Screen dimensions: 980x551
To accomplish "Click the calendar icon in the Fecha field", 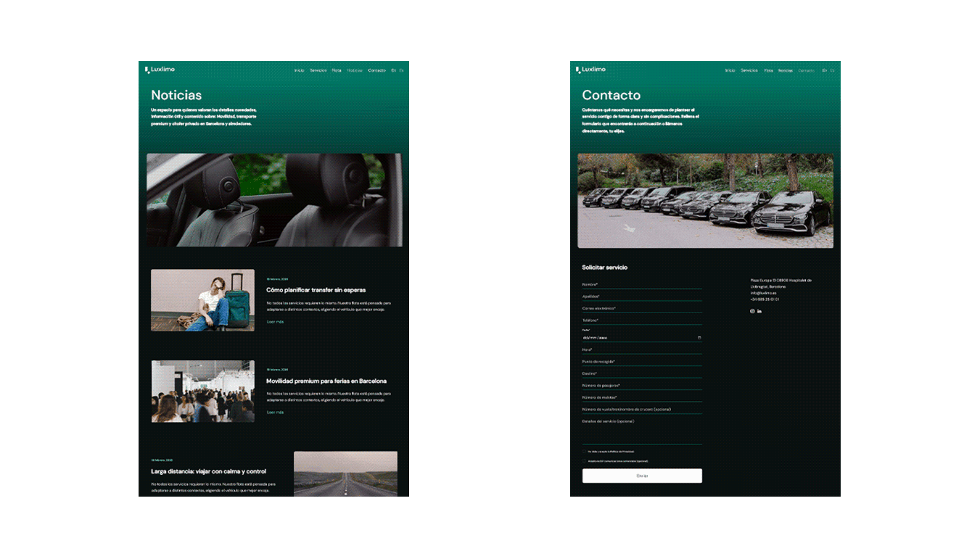I will (x=699, y=337).
